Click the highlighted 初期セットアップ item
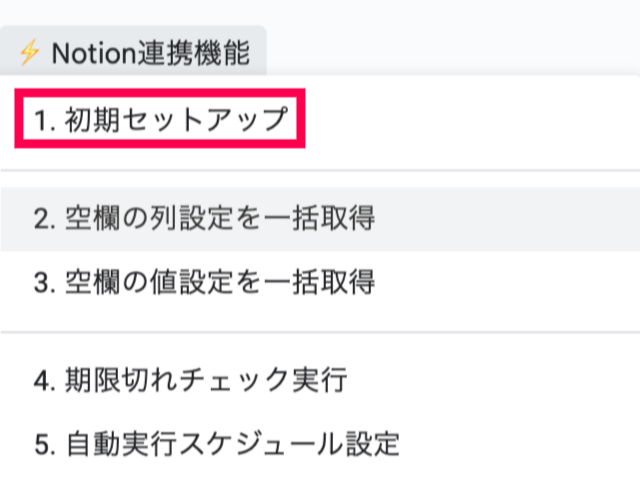The height and width of the screenshot is (483, 640). 160,121
